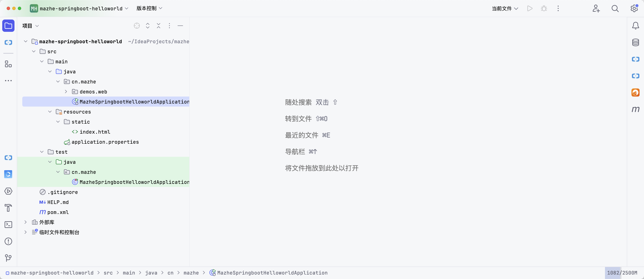
Task: Open the Structure tool window icon in left bar
Action: tap(8, 64)
